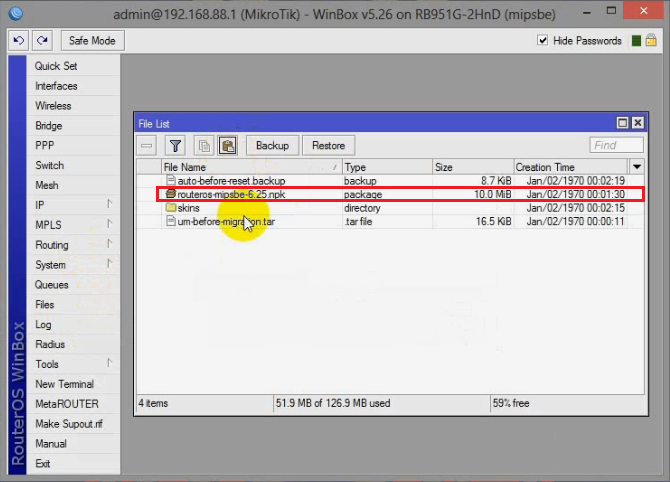This screenshot has height=482, width=670.
Task: Open Log from the sidebar
Action: tap(73, 324)
